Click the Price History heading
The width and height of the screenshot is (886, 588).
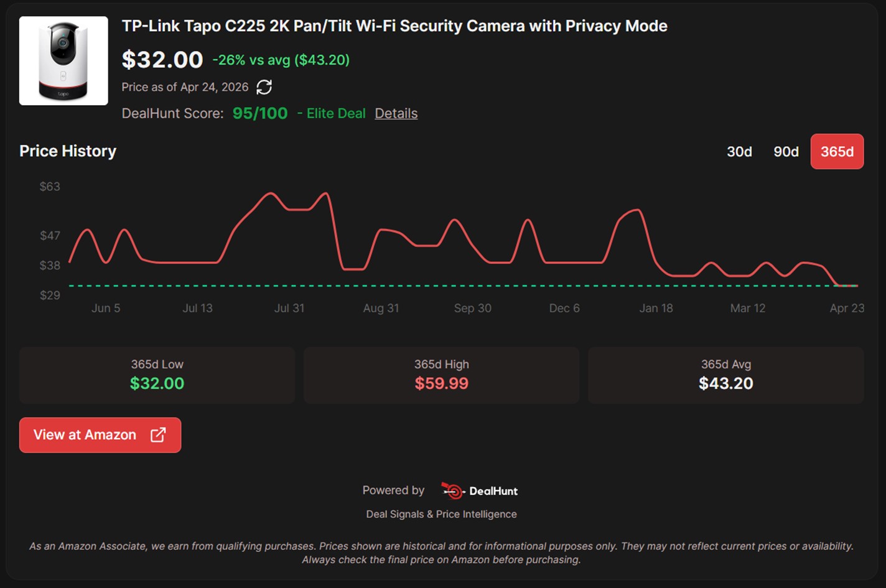67,151
